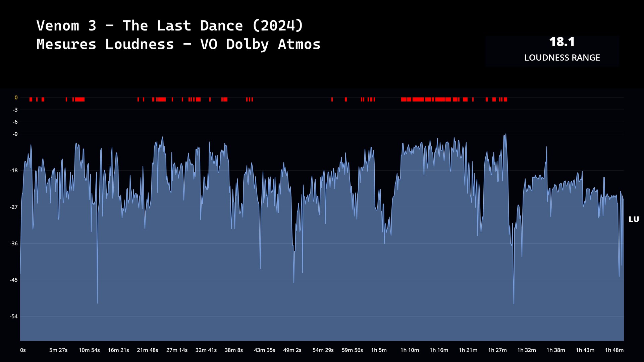This screenshot has height=362, width=644.
Task: Click the 1h 21m time label
Action: point(468,350)
